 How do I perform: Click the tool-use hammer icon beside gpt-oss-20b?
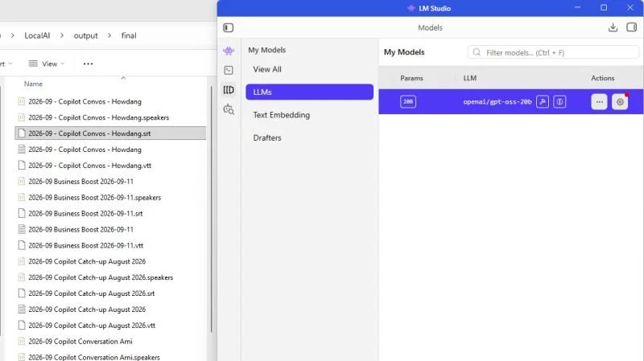point(542,102)
